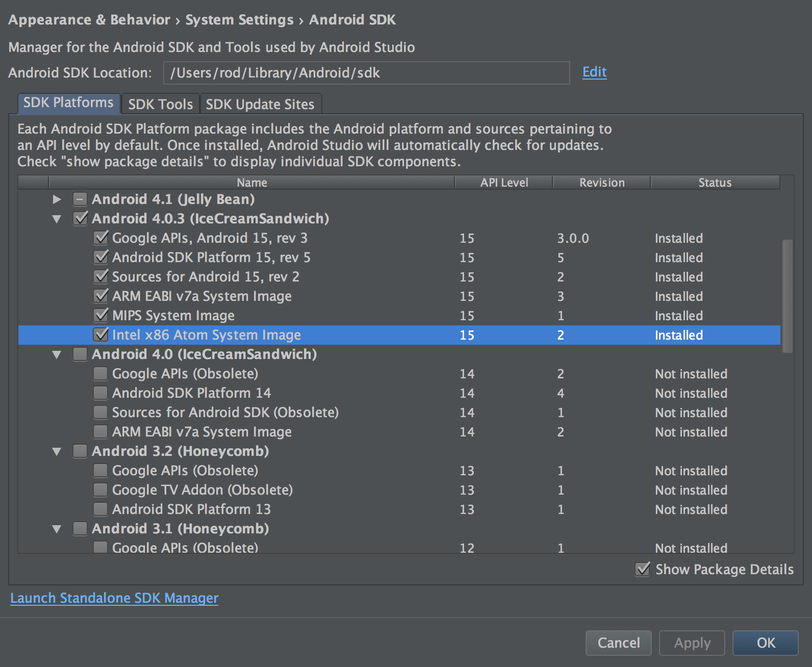Check API 13 Google APIs (Obsolete) checkbox
The height and width of the screenshot is (667, 812).
point(100,470)
